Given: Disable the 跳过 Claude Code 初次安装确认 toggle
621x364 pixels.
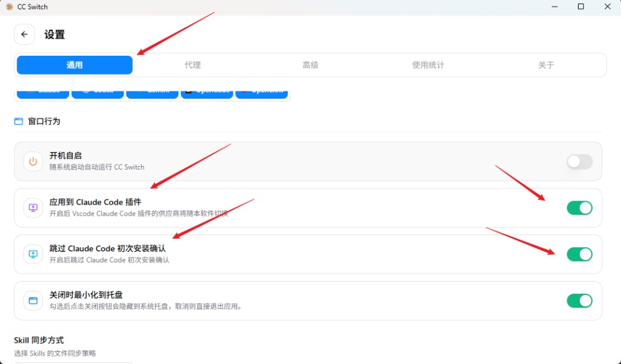Looking at the screenshot, I should click(x=579, y=254).
